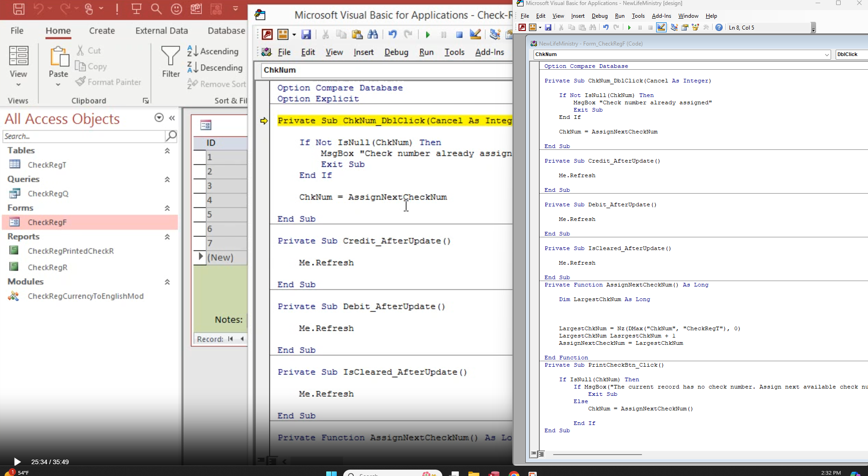Viewport: 868px width, 476px height.
Task: Run the current sub in the VBA editor
Action: [629, 27]
